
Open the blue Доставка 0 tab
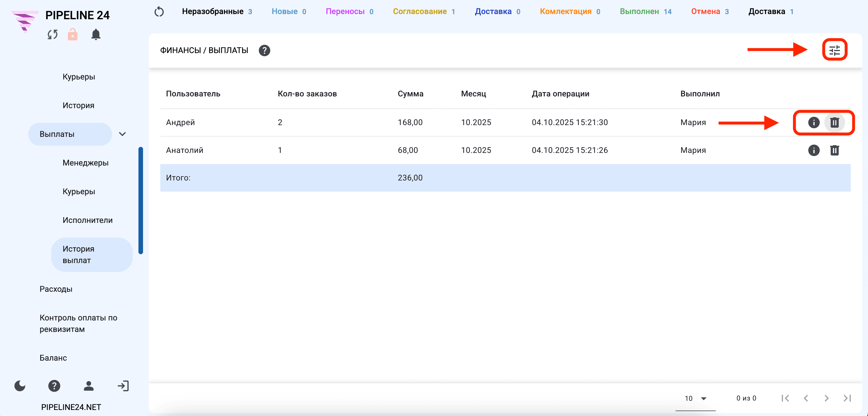pyautogui.click(x=497, y=11)
